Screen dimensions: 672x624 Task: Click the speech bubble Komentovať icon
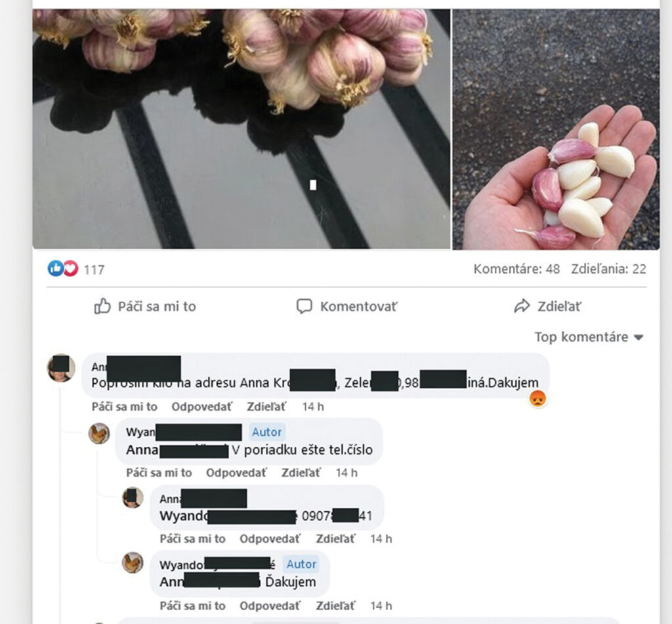[304, 306]
